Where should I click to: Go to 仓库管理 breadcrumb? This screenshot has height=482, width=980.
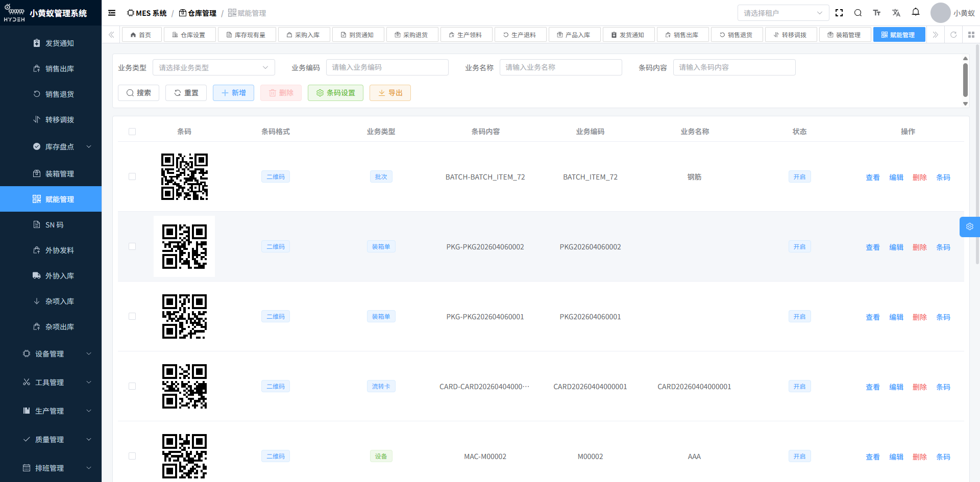198,13
